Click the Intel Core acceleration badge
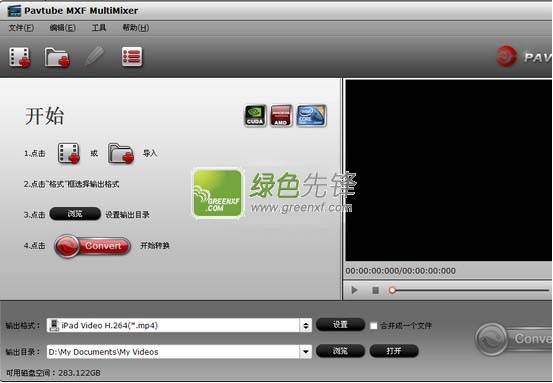This screenshot has height=383, width=553. [311, 116]
